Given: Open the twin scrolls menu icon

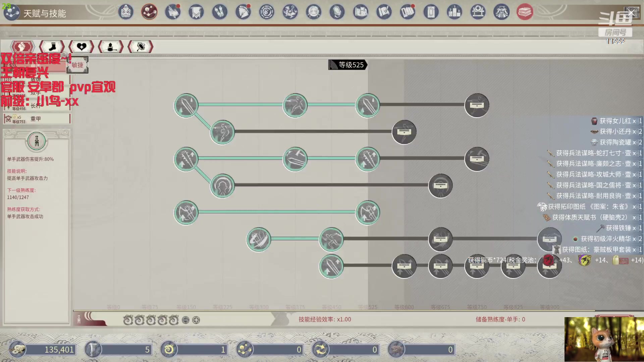Looking at the screenshot, I should [220, 12].
